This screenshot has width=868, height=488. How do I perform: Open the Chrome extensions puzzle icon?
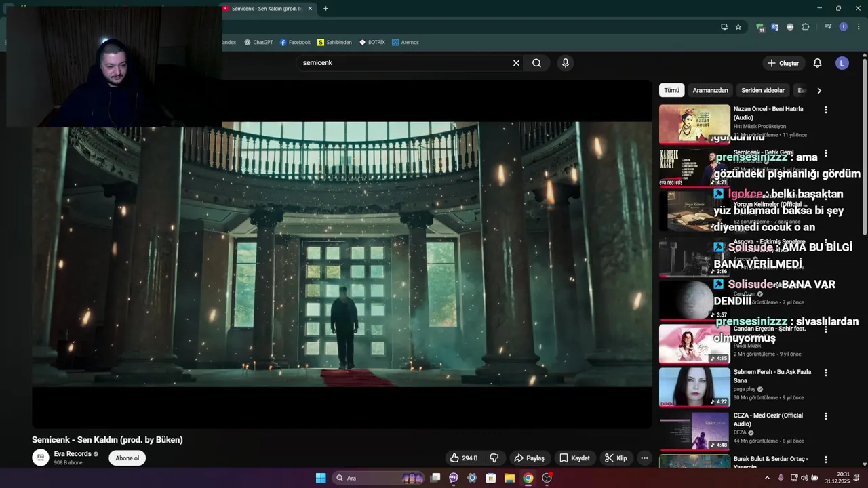pos(806,27)
